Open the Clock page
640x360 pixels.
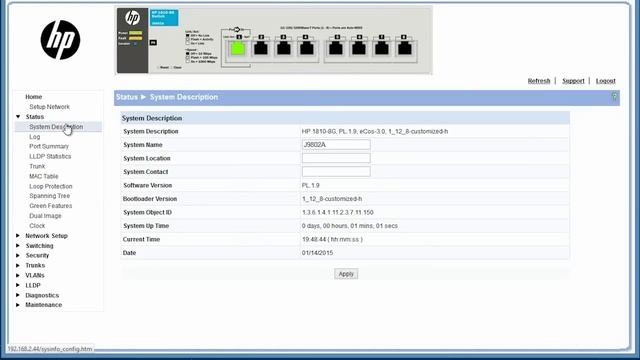pos(37,226)
